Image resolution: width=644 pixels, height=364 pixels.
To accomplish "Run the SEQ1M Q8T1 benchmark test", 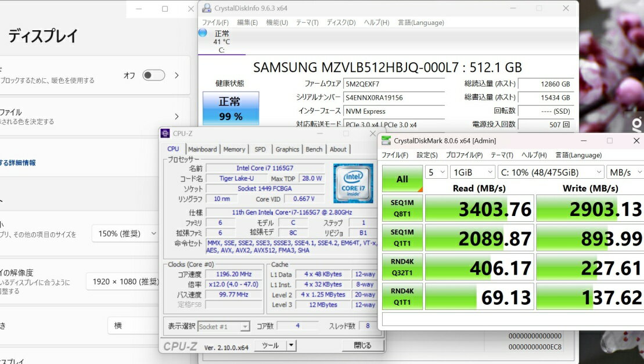I will 402,208.
